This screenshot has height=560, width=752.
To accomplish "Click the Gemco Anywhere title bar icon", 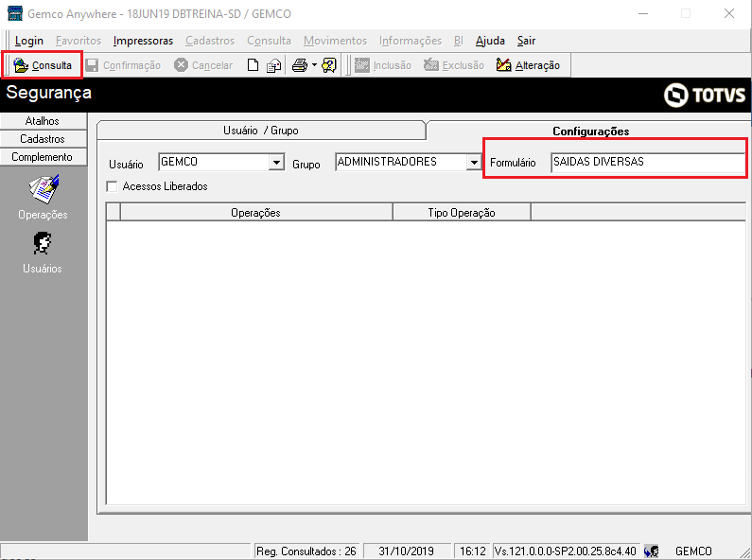I will (15, 13).
